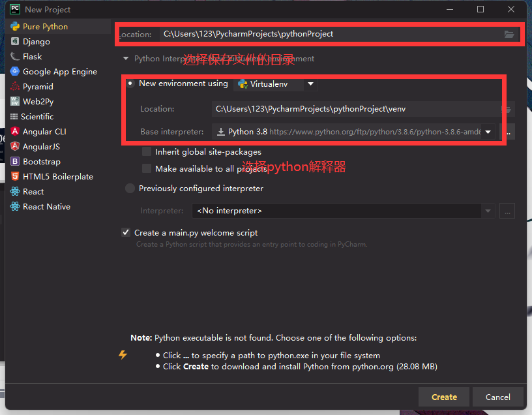
Task: Click the Angular CLI logo icon
Action: (15, 131)
